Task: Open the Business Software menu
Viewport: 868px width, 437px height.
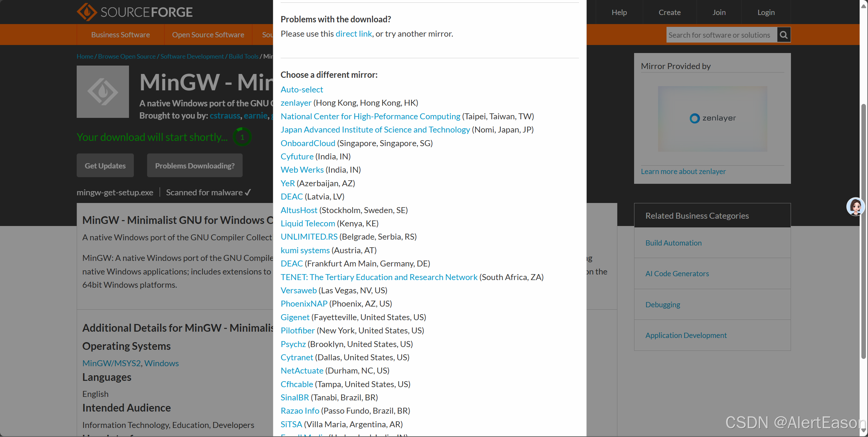Action: point(120,35)
